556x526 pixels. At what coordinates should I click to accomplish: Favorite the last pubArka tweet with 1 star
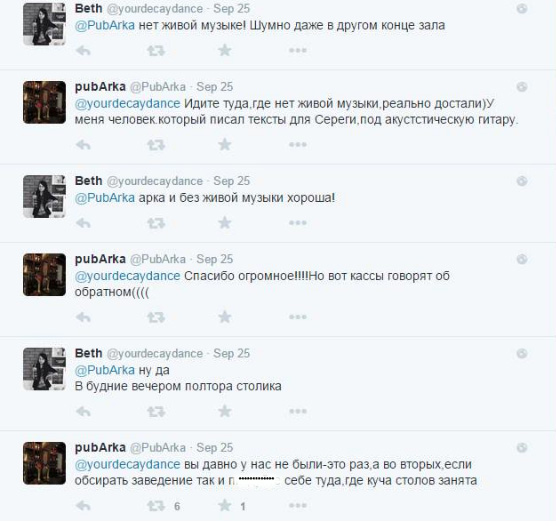(225, 506)
